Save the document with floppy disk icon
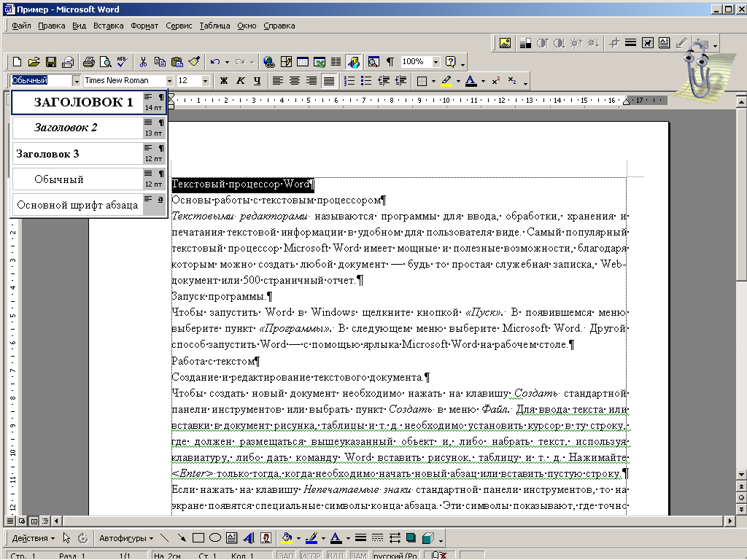The image size is (747, 560). pyautogui.click(x=51, y=62)
